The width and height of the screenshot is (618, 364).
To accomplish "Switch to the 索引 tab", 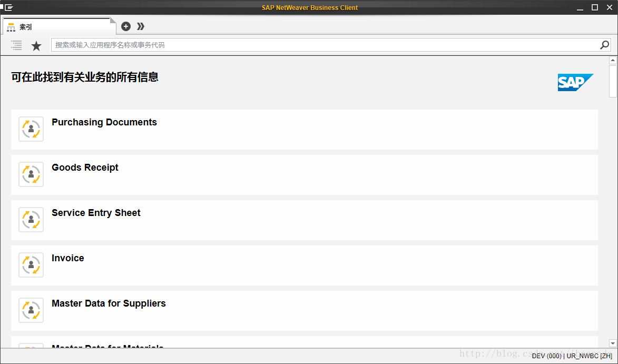I will pyautogui.click(x=60, y=27).
